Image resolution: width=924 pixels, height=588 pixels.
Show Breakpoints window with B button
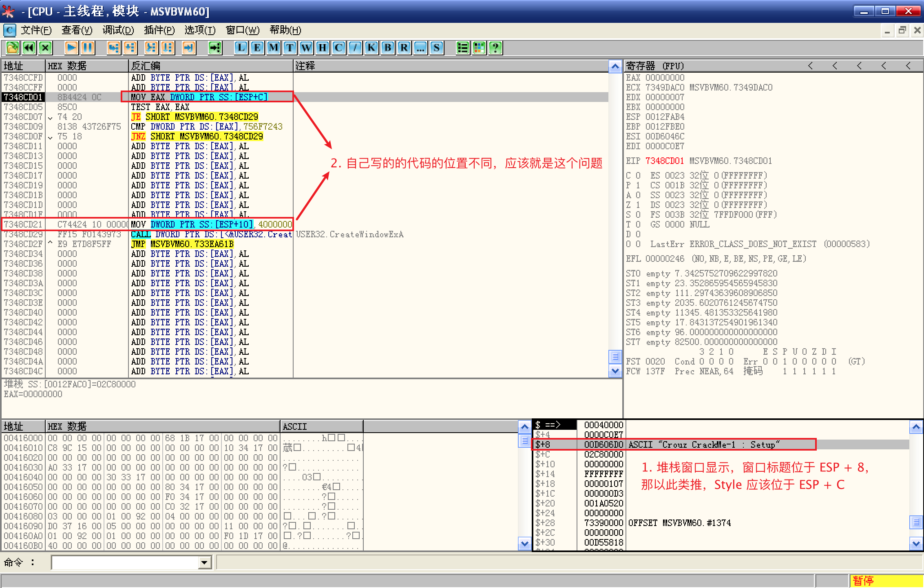point(388,48)
